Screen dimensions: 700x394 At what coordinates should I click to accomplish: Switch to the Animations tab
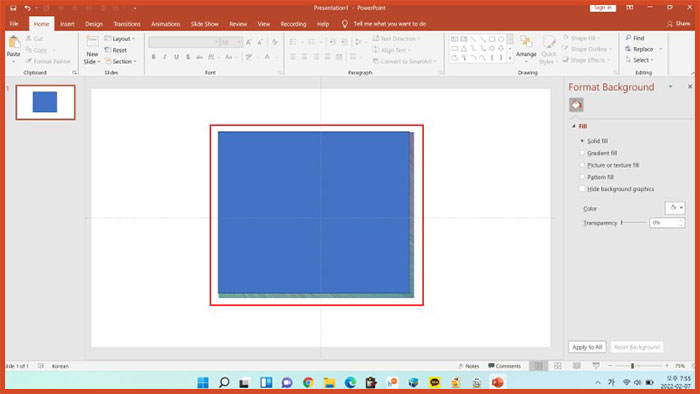(x=165, y=24)
